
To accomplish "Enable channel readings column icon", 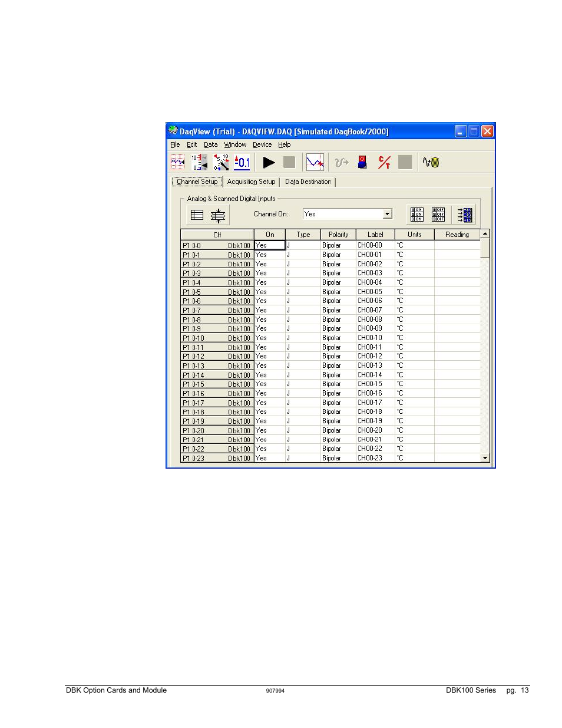I will (x=464, y=215).
